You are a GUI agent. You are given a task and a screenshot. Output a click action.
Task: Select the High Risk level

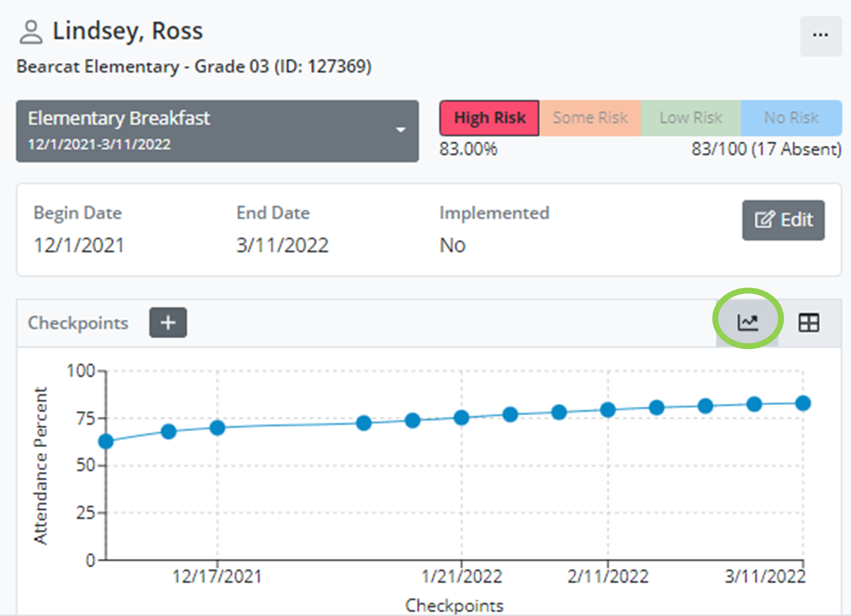click(489, 118)
